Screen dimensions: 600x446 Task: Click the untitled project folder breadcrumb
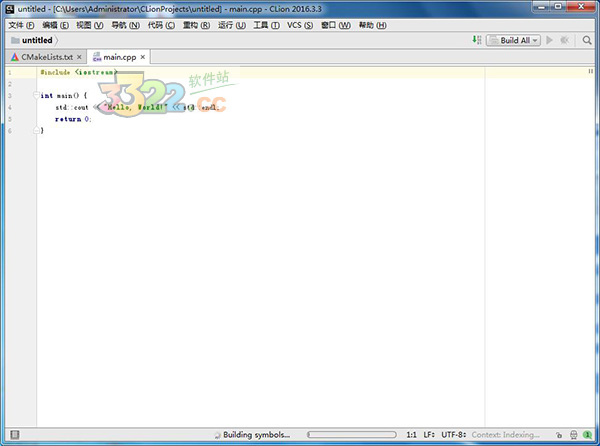(32, 40)
